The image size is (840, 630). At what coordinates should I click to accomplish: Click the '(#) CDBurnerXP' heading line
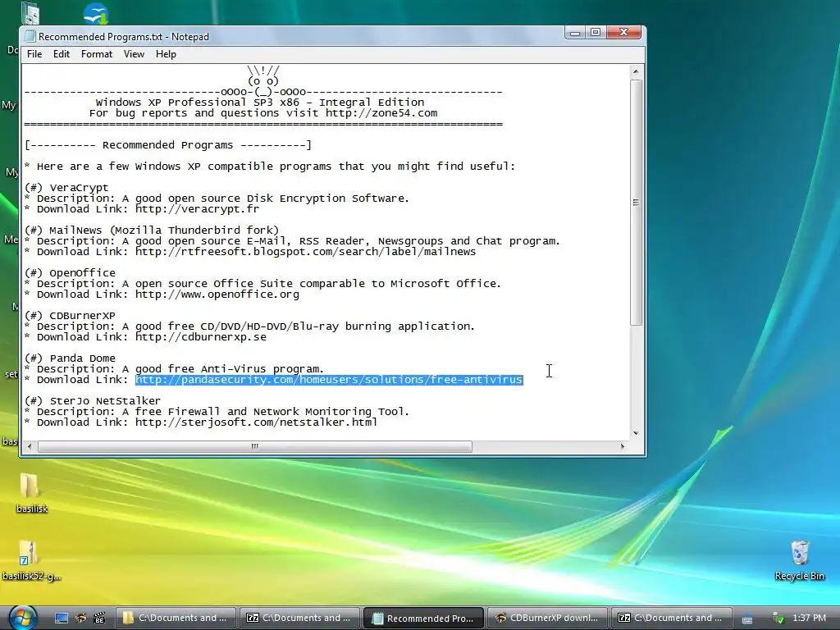tap(70, 316)
